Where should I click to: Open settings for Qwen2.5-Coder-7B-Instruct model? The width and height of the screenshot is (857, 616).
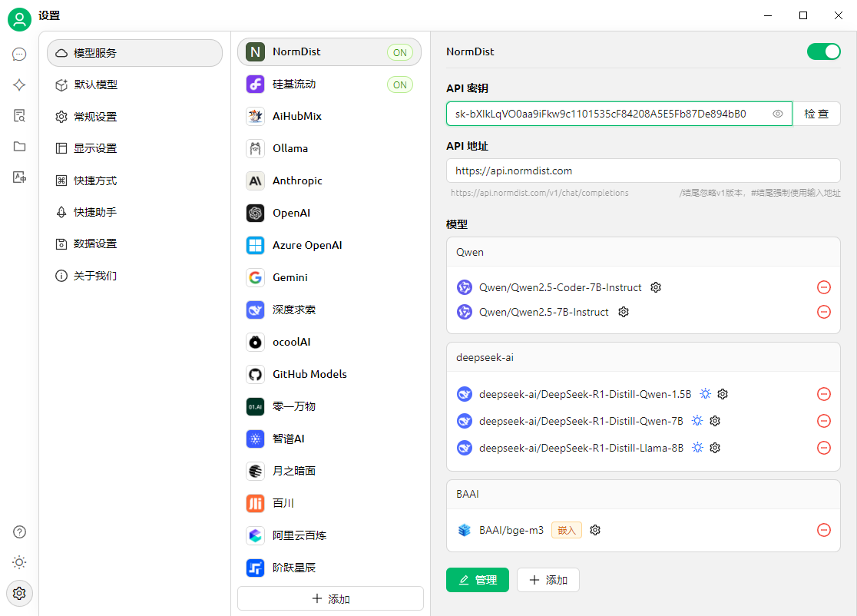[x=656, y=287]
